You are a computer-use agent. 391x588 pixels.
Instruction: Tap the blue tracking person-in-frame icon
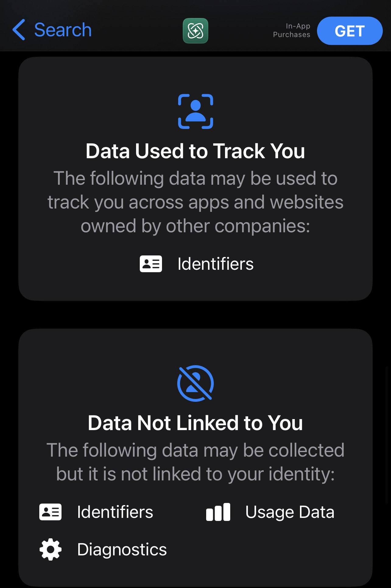[x=195, y=112]
